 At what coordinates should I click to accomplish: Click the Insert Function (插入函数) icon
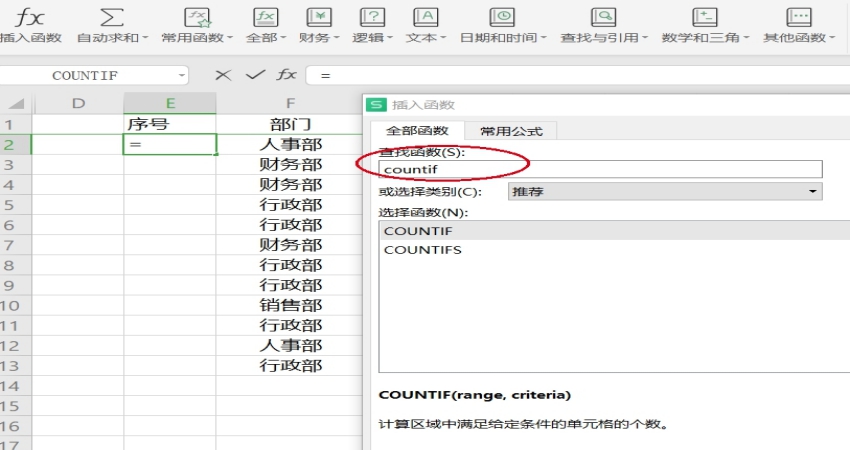point(29,17)
